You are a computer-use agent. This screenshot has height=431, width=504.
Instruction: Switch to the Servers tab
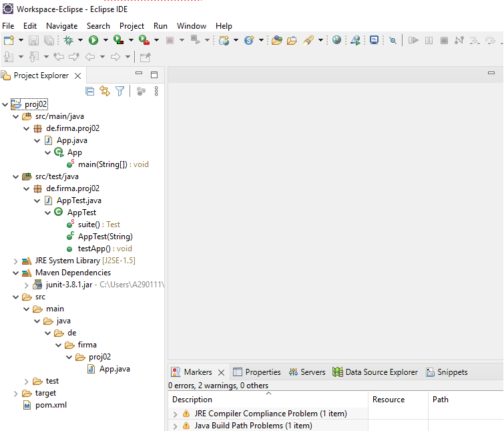click(x=307, y=372)
